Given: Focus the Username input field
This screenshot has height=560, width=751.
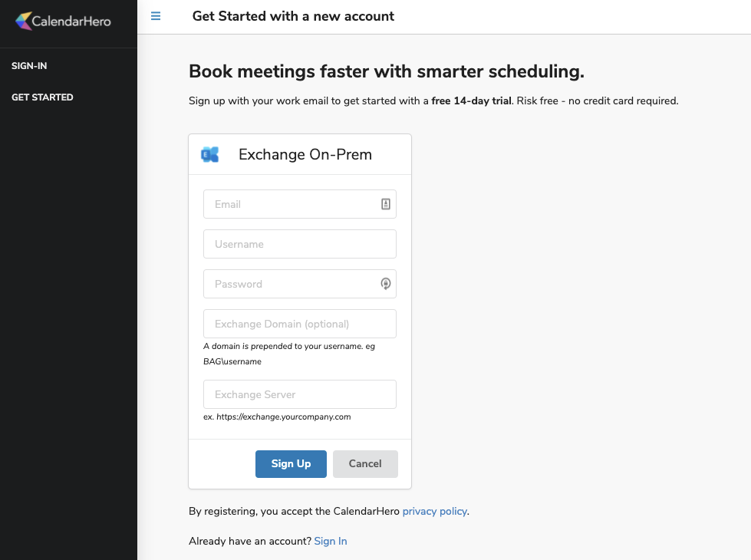Looking at the screenshot, I should pyautogui.click(x=300, y=244).
